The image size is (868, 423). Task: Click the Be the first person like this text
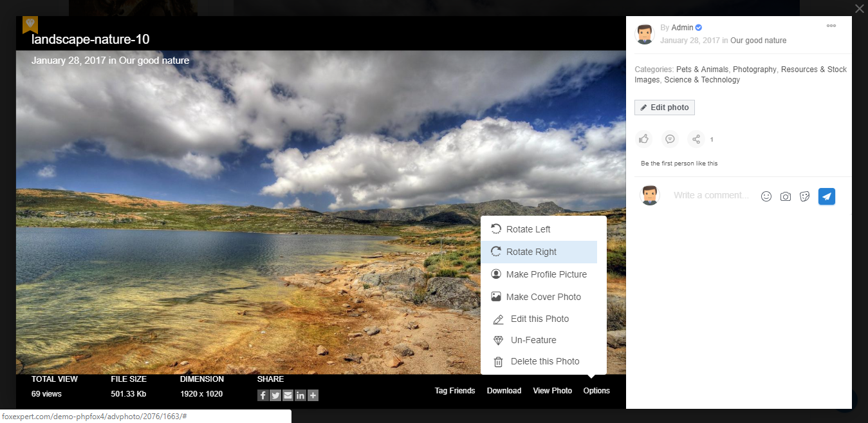point(679,164)
